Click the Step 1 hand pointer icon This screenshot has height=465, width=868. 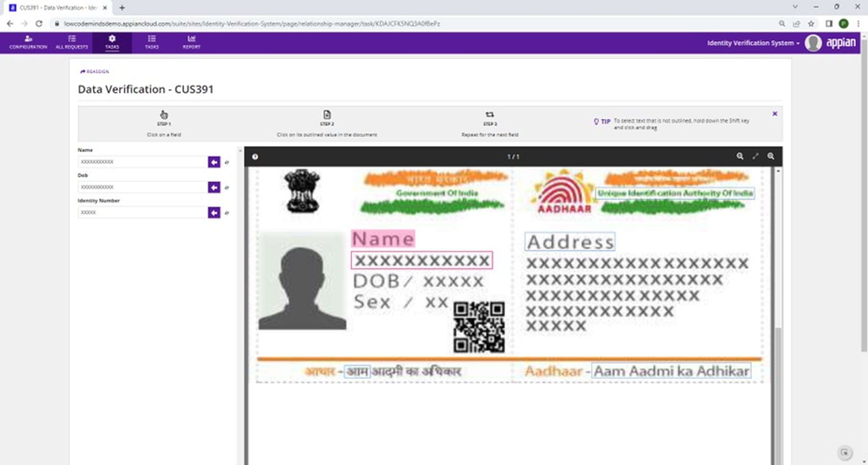pos(164,115)
